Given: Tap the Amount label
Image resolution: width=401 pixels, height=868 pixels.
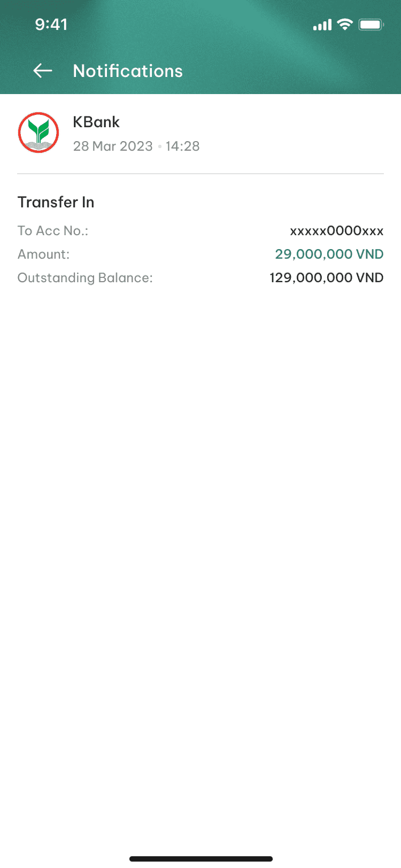Looking at the screenshot, I should 44,254.
